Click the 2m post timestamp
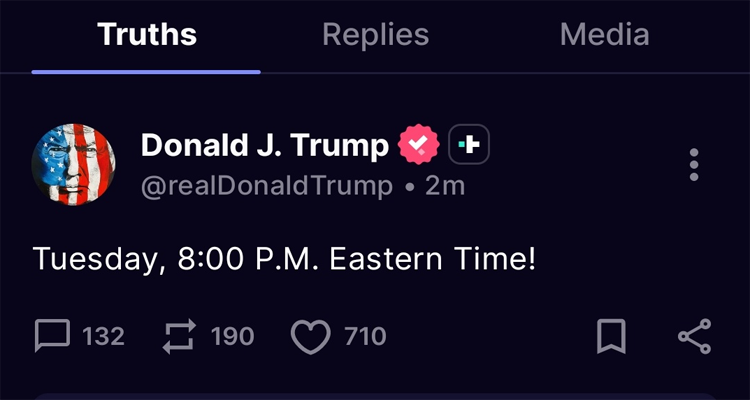The image size is (750, 400). (445, 187)
